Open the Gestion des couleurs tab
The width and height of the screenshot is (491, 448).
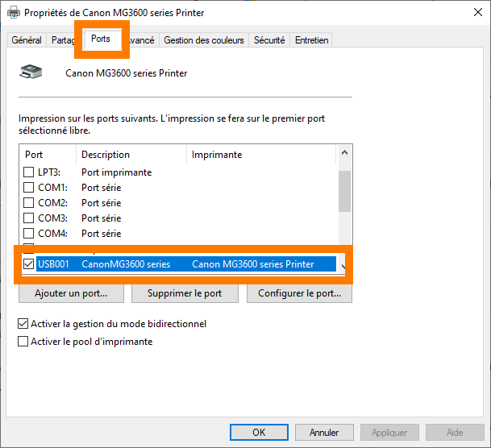coord(204,40)
